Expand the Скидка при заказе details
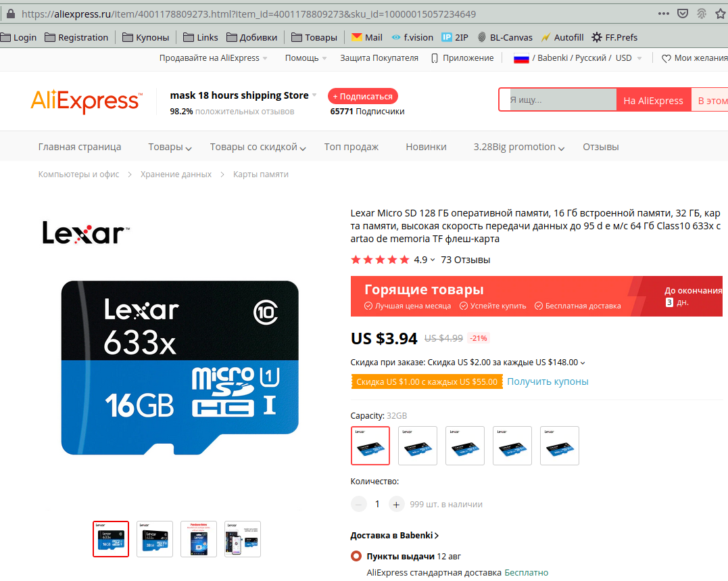The height and width of the screenshot is (581, 728). click(583, 363)
